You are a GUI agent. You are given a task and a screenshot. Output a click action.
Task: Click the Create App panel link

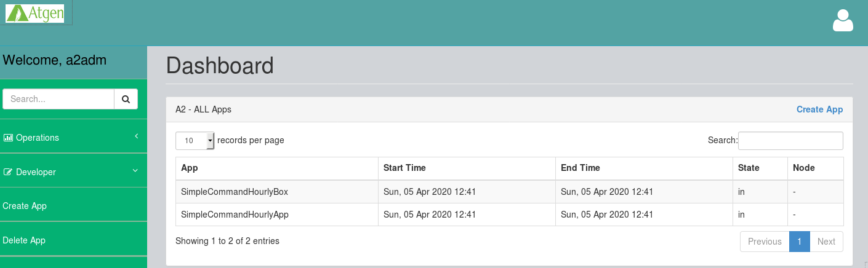[x=819, y=109]
